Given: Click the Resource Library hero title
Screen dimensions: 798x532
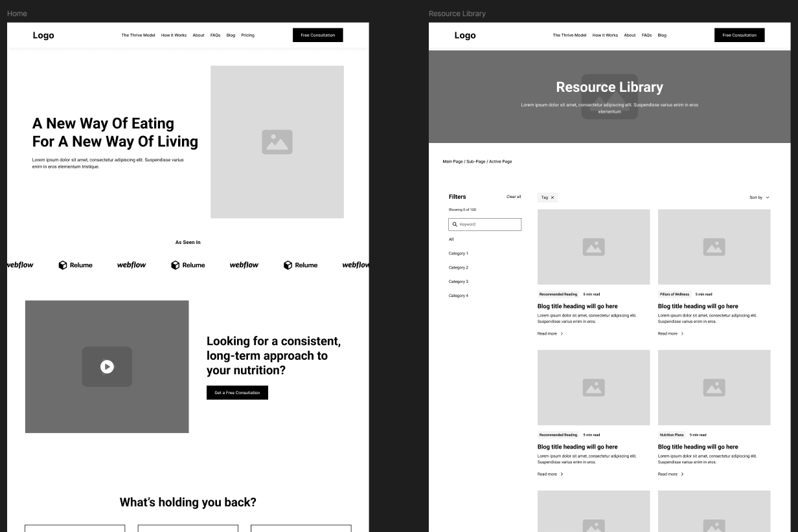Looking at the screenshot, I should point(610,87).
